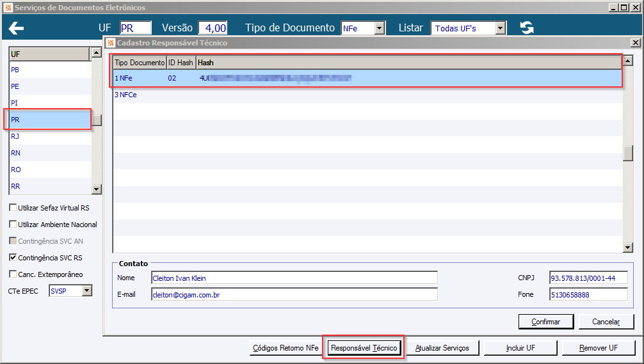Select RO in UF list
Viewport: 644px width, 364px height.
50,170
